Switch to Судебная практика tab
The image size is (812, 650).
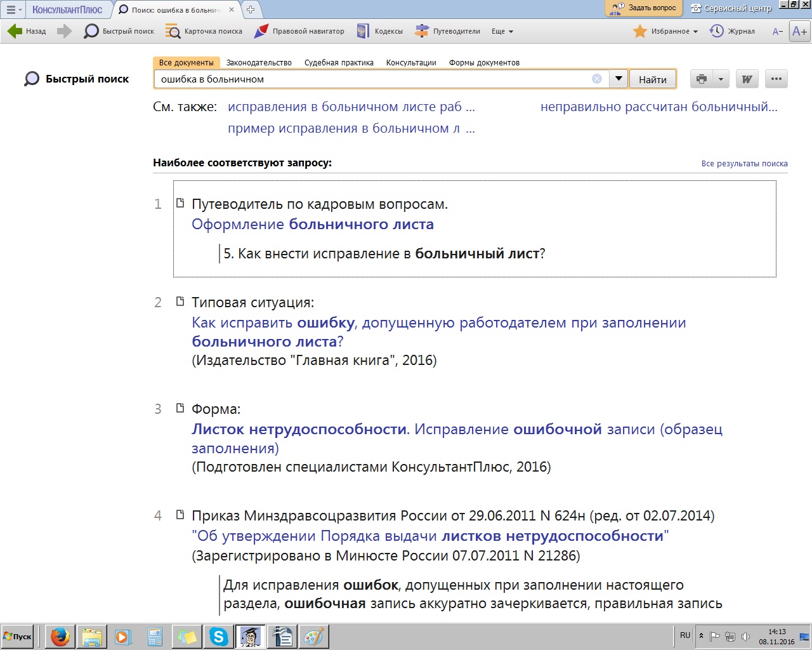pyautogui.click(x=339, y=63)
